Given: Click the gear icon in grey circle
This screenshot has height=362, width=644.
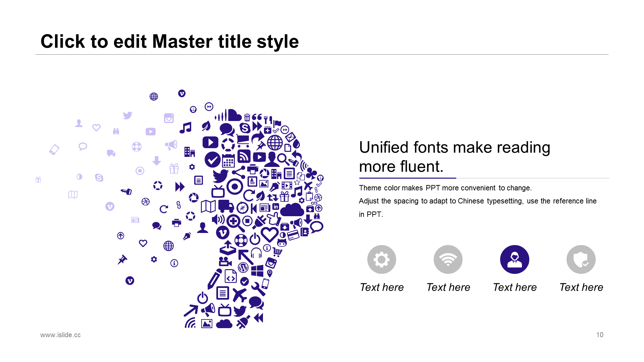Looking at the screenshot, I should 381,259.
